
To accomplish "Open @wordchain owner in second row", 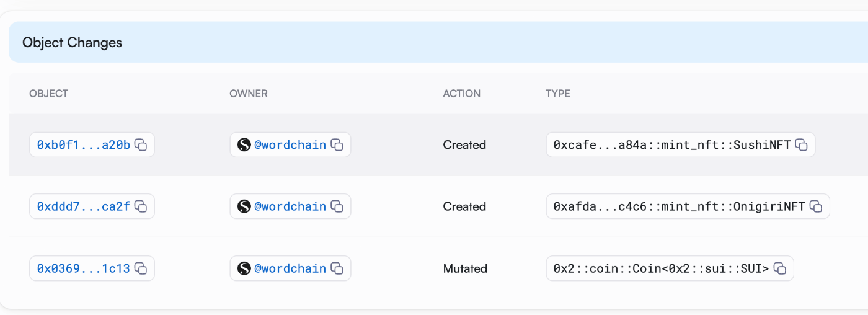I will point(290,206).
